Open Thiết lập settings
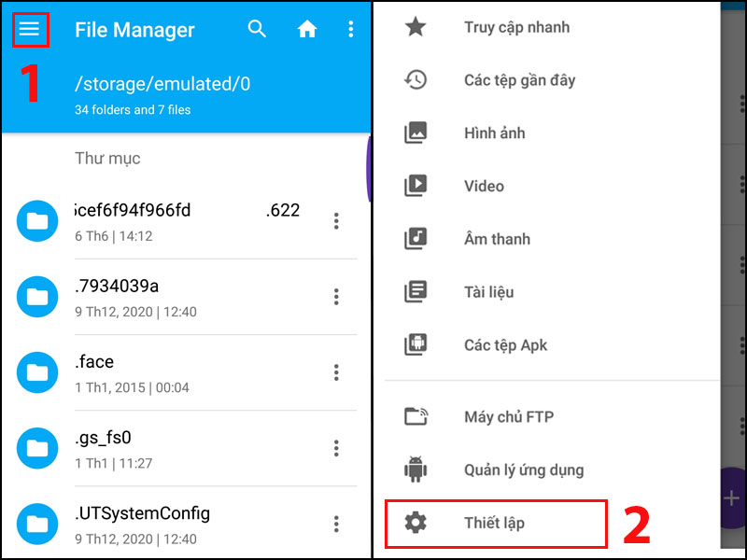The image size is (747, 560). coord(496,524)
